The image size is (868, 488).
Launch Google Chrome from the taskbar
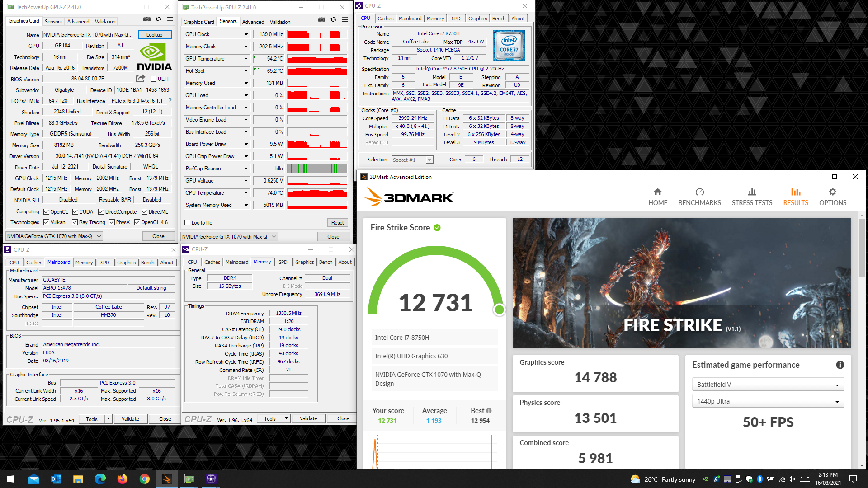(145, 479)
